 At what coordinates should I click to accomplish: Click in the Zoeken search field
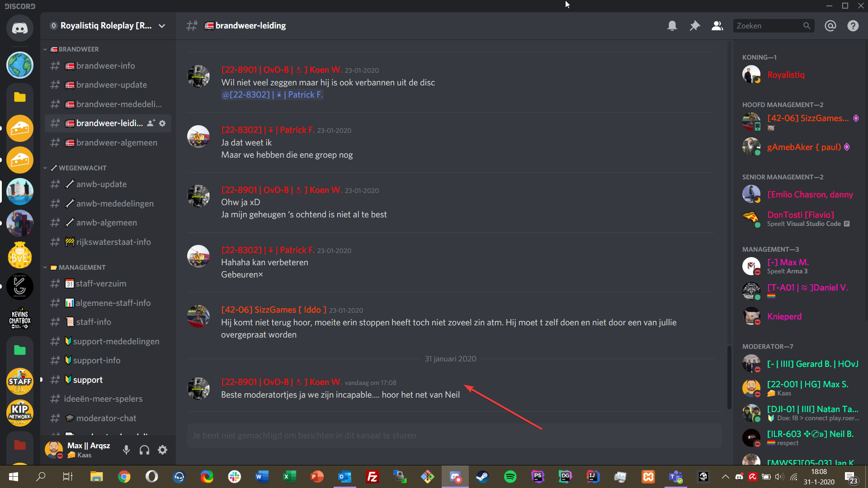[x=769, y=26]
